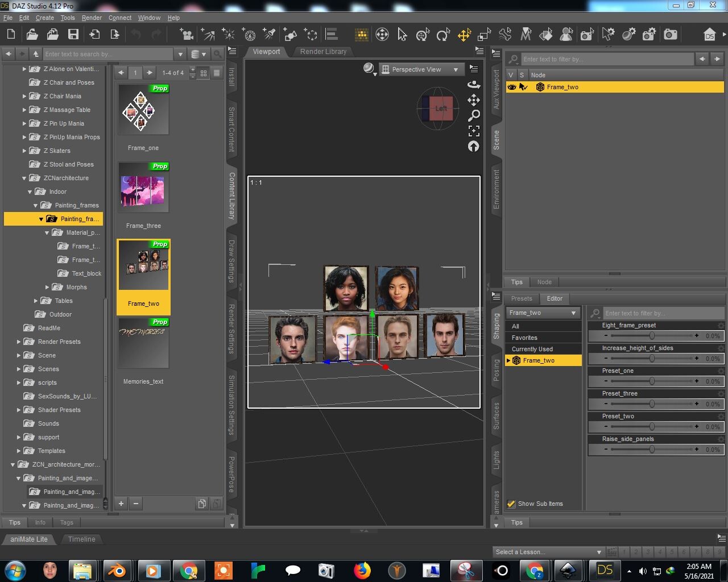This screenshot has width=728, height=582.
Task: Toggle visibility eye for Frame_two node
Action: (511, 87)
